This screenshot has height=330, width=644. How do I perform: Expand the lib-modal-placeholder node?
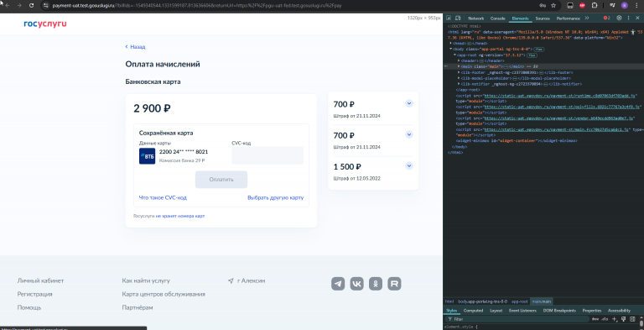click(459, 78)
